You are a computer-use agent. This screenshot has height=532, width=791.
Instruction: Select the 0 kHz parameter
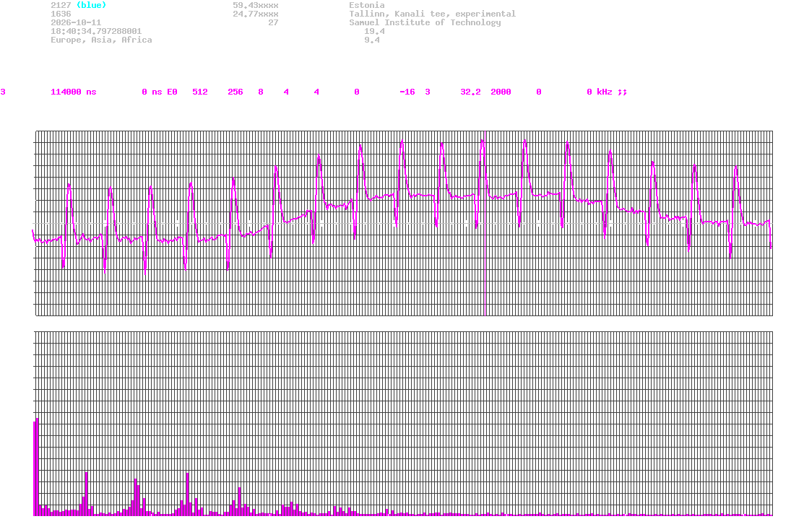[600, 92]
